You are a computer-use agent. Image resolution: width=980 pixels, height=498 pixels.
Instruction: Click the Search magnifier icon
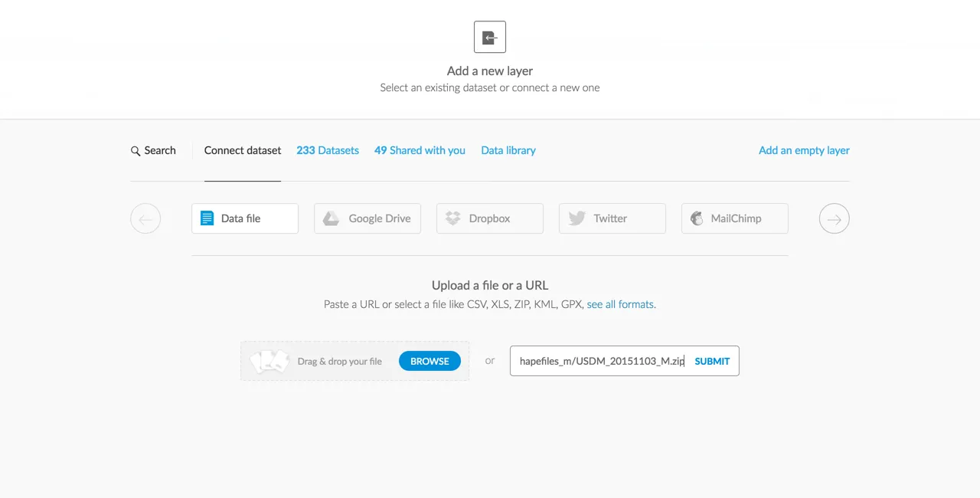[136, 151]
